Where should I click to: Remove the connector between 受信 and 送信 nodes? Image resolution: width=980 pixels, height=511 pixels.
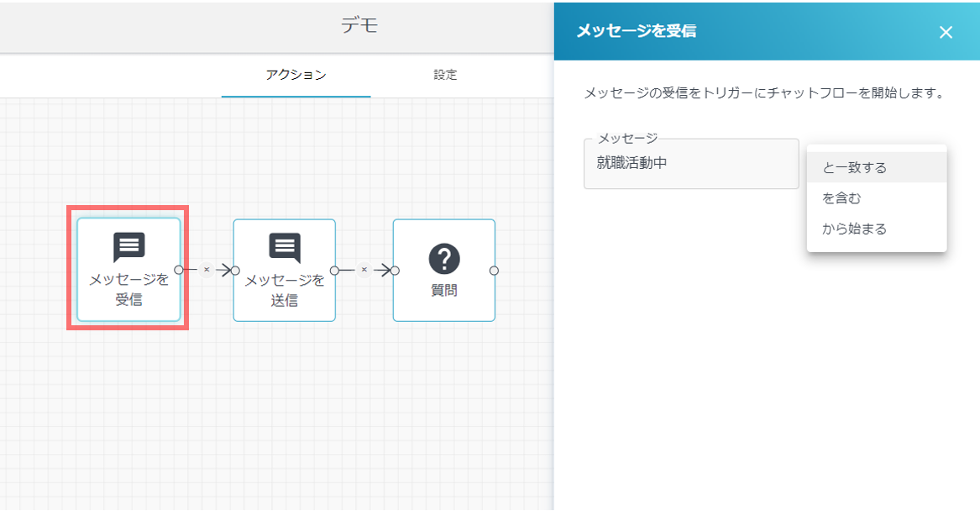pyautogui.click(x=207, y=270)
